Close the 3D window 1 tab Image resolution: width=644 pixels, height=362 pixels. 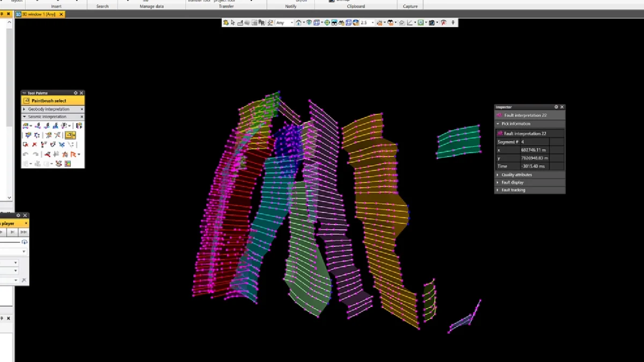61,14
